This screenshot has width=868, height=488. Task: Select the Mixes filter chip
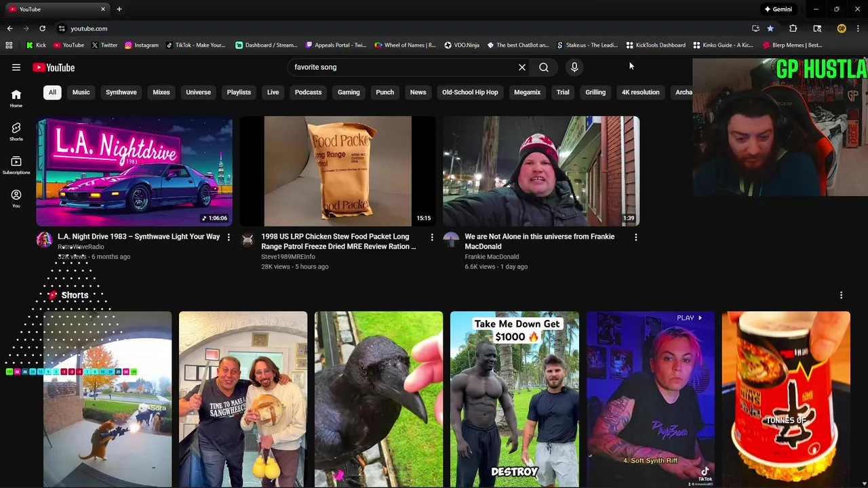tap(161, 92)
